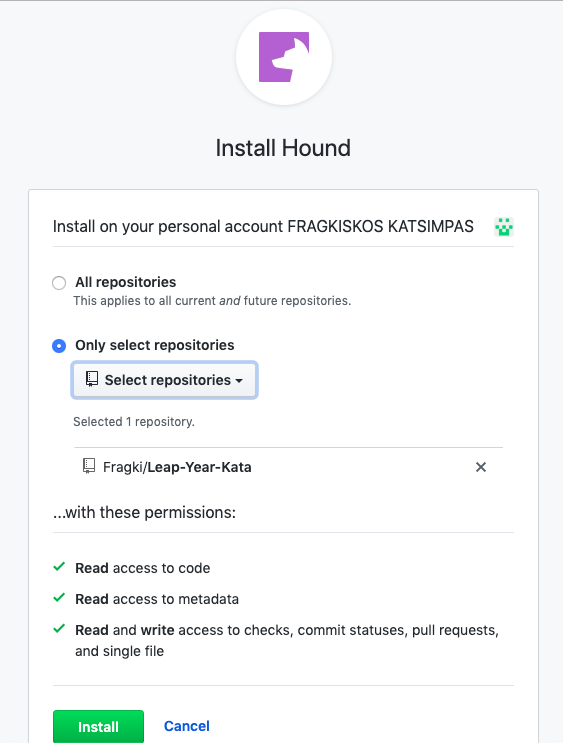This screenshot has height=743, width=563.
Task: Remove Leap-Year-Kata with the X icon
Action: pyautogui.click(x=481, y=467)
